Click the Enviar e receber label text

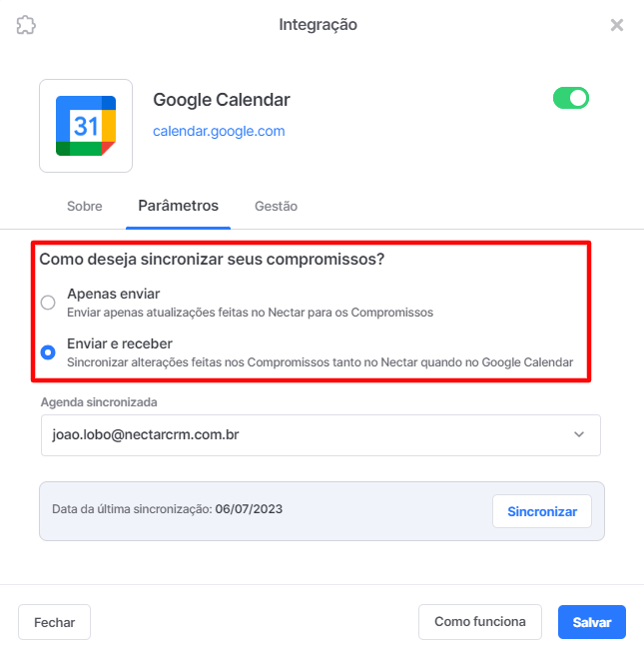click(x=120, y=344)
